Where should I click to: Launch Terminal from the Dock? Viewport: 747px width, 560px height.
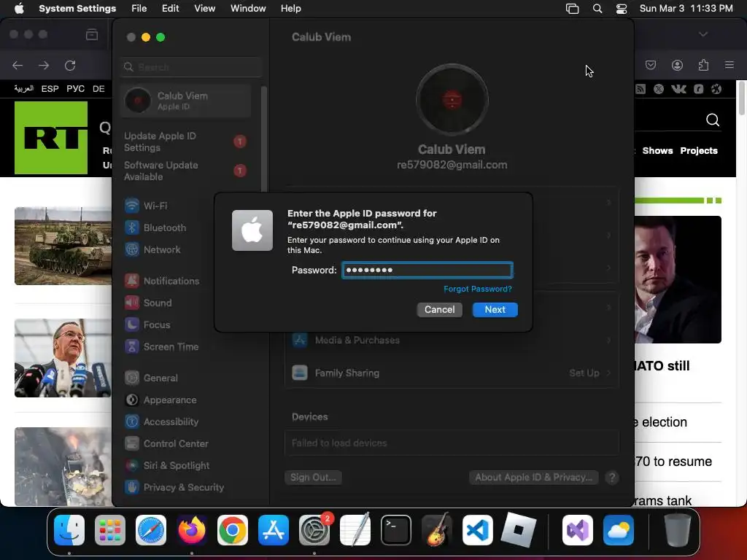(396, 530)
